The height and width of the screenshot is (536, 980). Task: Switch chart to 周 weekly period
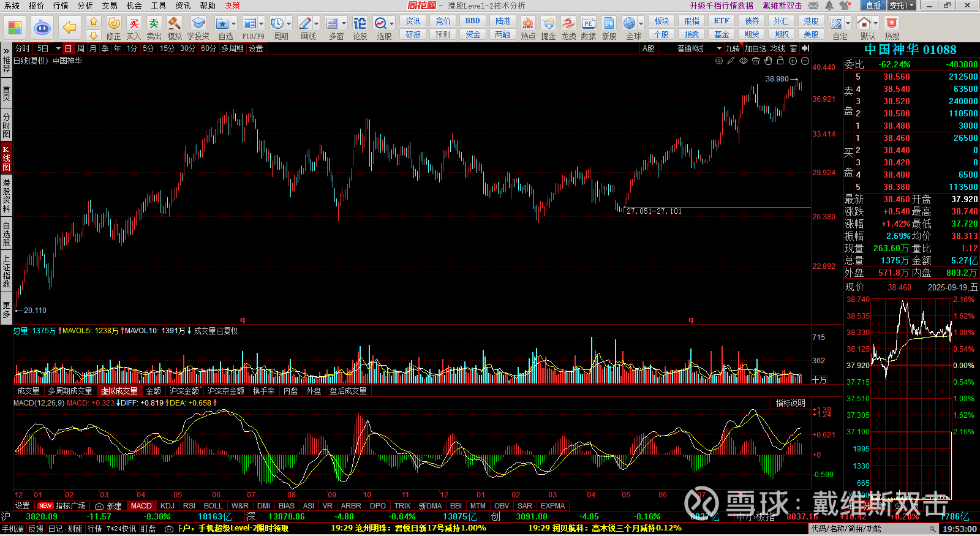coord(81,48)
